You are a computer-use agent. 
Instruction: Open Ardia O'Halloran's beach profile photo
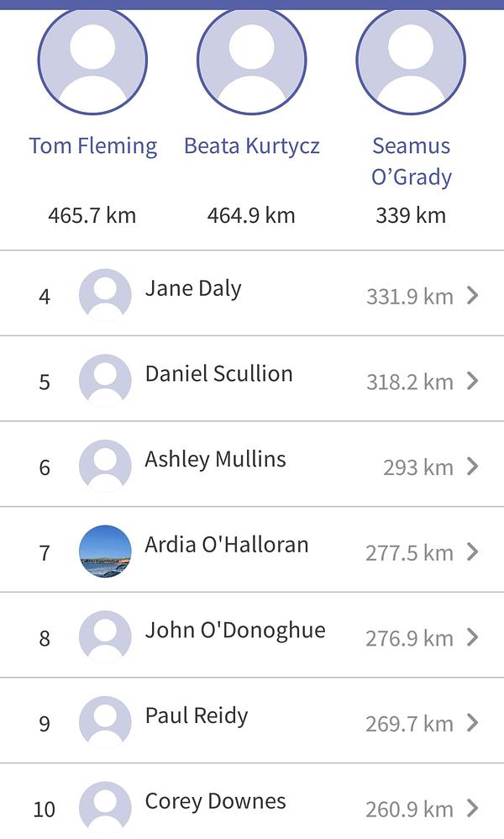[x=105, y=551]
